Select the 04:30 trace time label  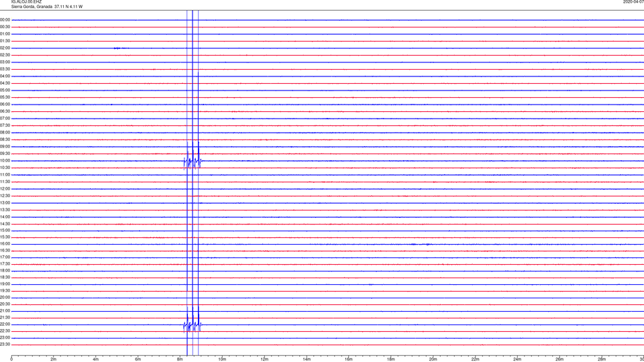(x=5, y=83)
